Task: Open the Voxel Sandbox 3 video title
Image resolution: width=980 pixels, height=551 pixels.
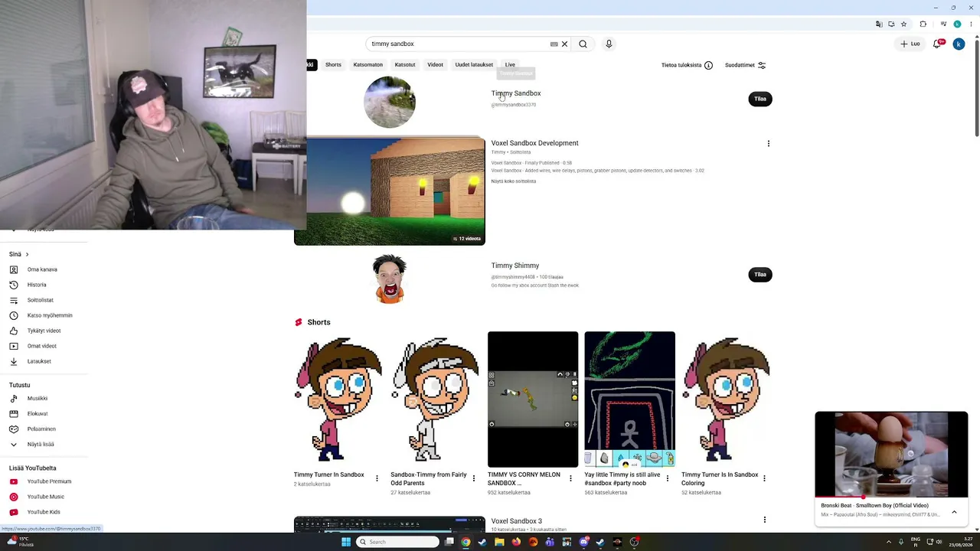Action: click(x=517, y=521)
